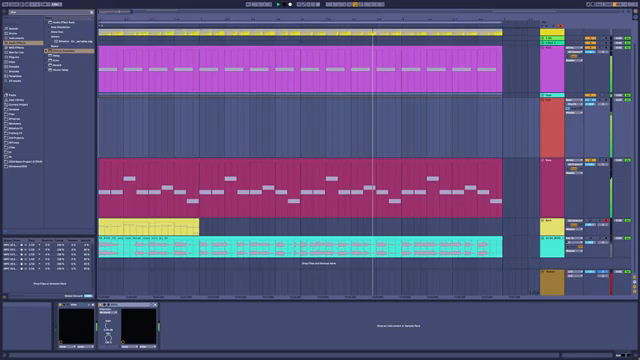Fold the magenta Bass track

[542, 160]
